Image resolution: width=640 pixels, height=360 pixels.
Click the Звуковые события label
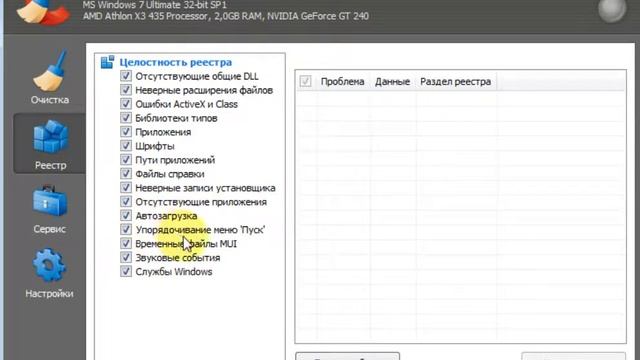pyautogui.click(x=178, y=258)
